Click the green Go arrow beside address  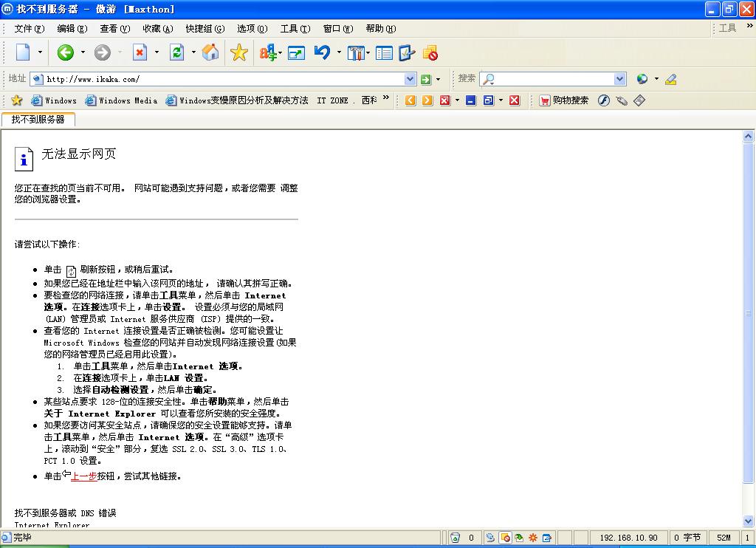[426, 79]
